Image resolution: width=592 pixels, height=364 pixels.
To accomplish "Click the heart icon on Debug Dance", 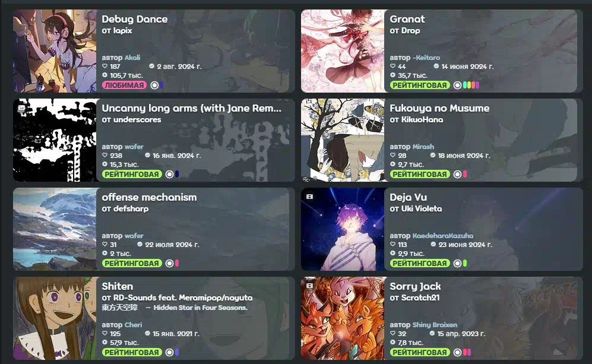I will [x=105, y=66].
